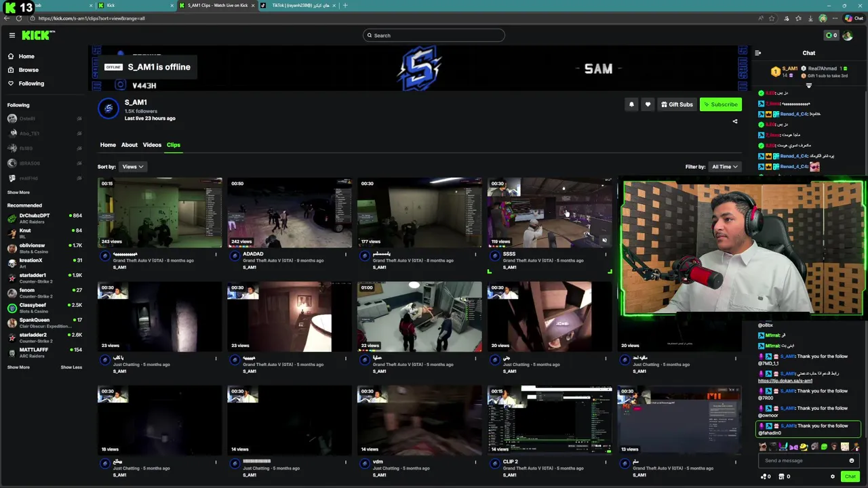Open chat settings gear icon

(x=833, y=476)
